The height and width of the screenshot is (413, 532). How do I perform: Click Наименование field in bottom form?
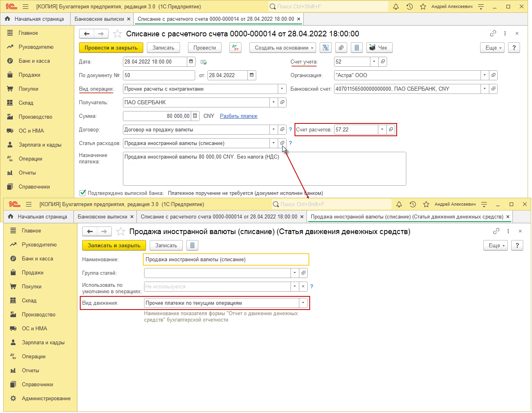point(226,259)
